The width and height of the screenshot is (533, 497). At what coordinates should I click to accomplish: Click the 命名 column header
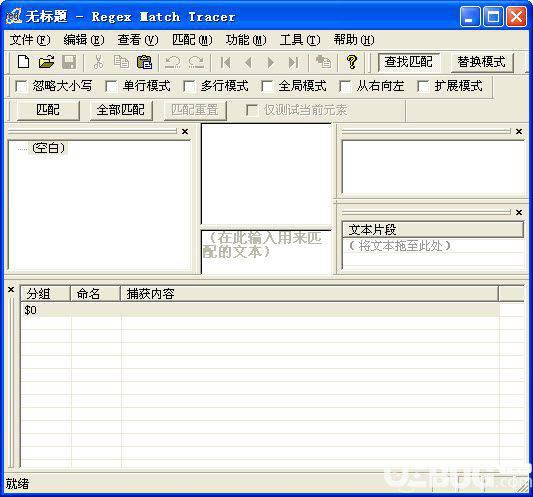click(x=96, y=294)
